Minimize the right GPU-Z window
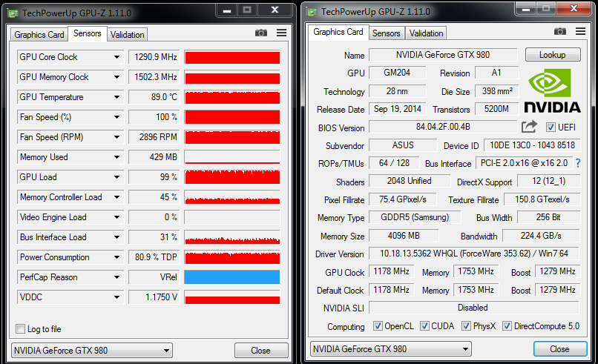The height and width of the screenshot is (364, 598). point(526,9)
